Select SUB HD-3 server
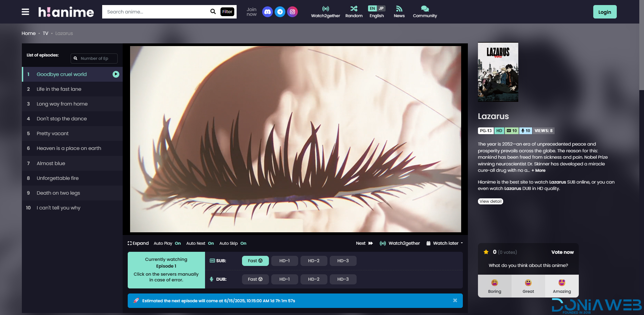Viewport: 644px width, 315px height. (343, 261)
